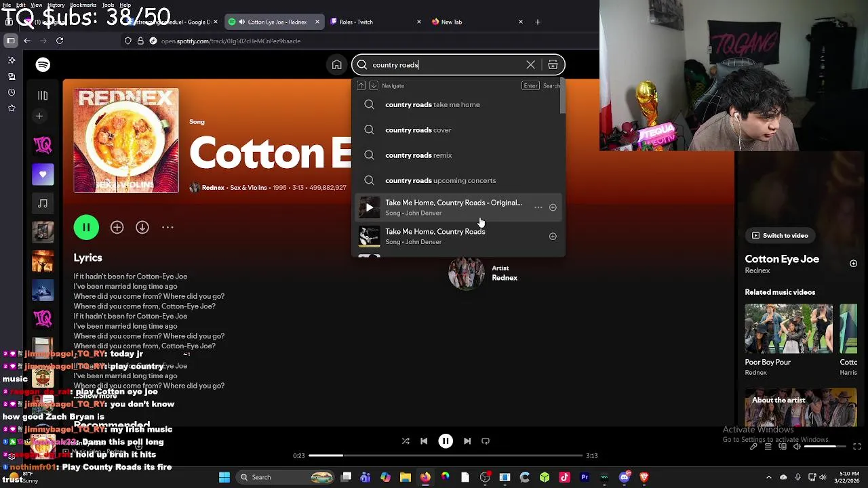Add Country Roads - Original to Liked Songs
This screenshot has width=868, height=488.
[553, 207]
